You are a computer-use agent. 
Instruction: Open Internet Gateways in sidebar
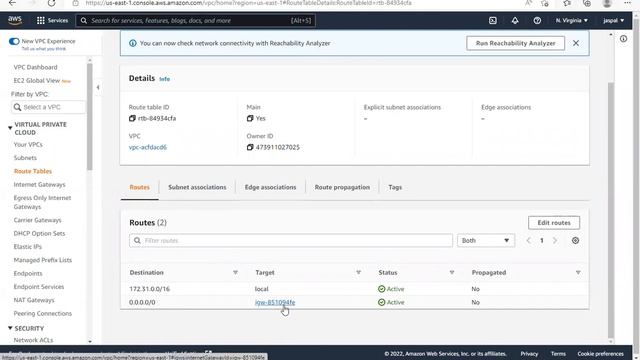point(39,184)
